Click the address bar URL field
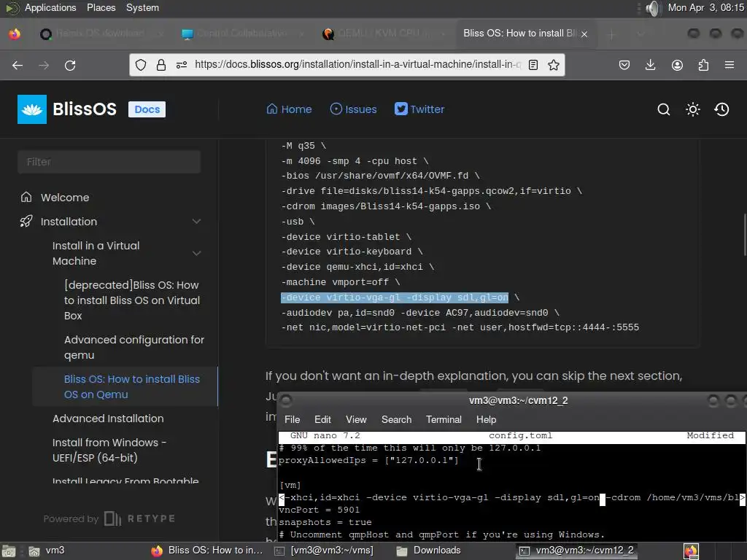The image size is (747, 560). (x=357, y=64)
